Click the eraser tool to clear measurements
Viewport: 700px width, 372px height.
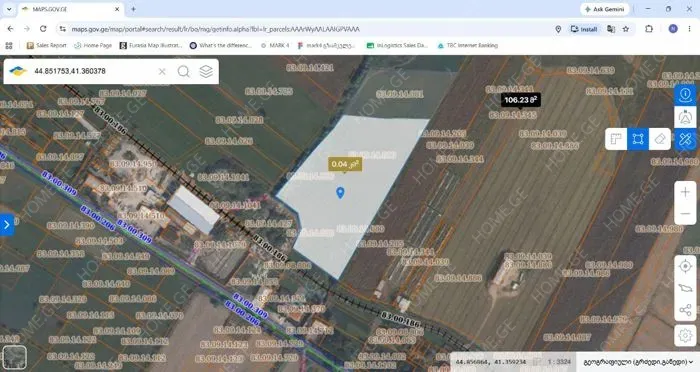(659, 139)
